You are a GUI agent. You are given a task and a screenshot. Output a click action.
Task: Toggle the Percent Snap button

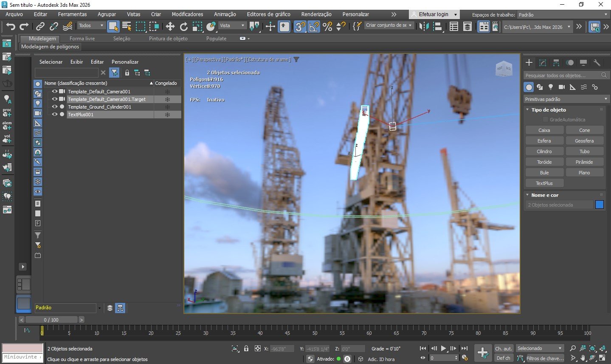[327, 26]
